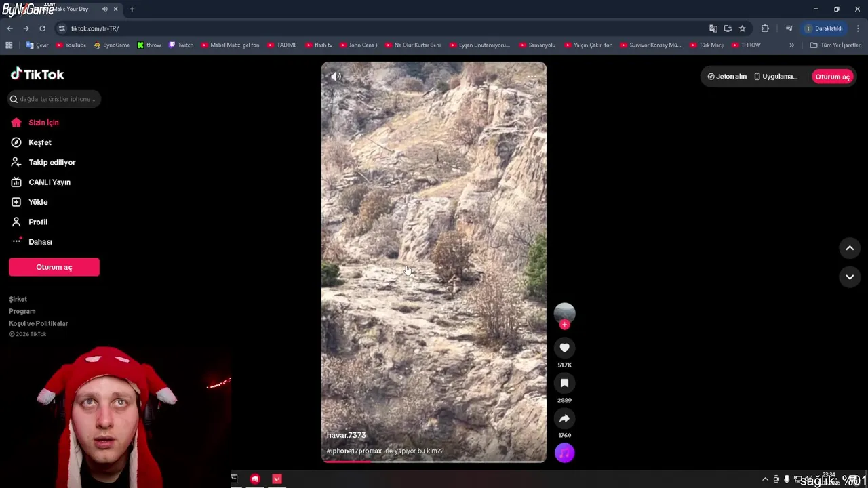Open Mabel Matiz gel fon bookmark
Image resolution: width=868 pixels, height=488 pixels.
point(230,45)
